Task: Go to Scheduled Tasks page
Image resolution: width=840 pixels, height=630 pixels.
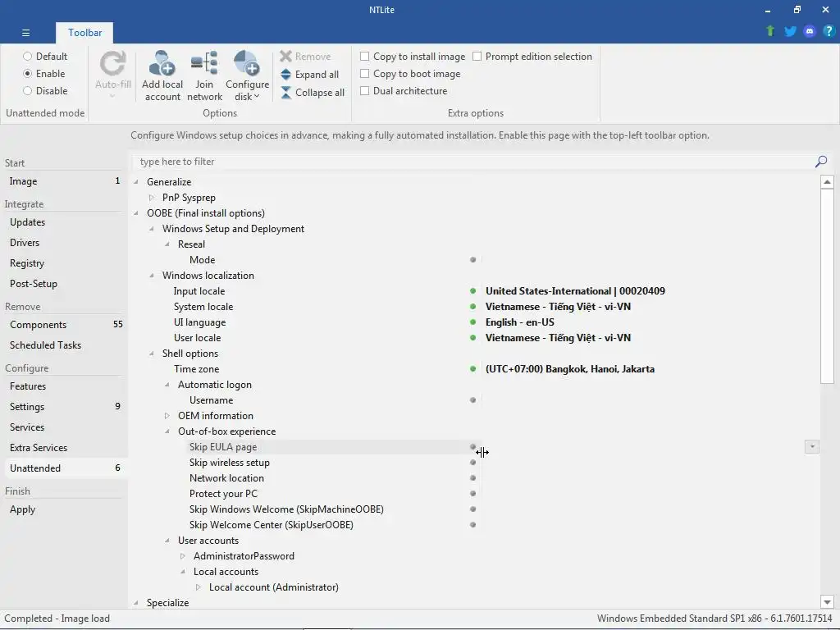Action: pyautogui.click(x=64, y=345)
